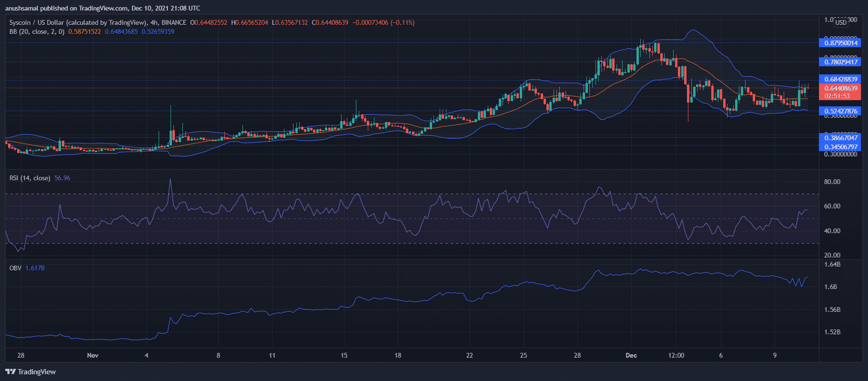This screenshot has height=381, width=868.
Task: Click the TradingView logo icon
Action: click(10, 372)
